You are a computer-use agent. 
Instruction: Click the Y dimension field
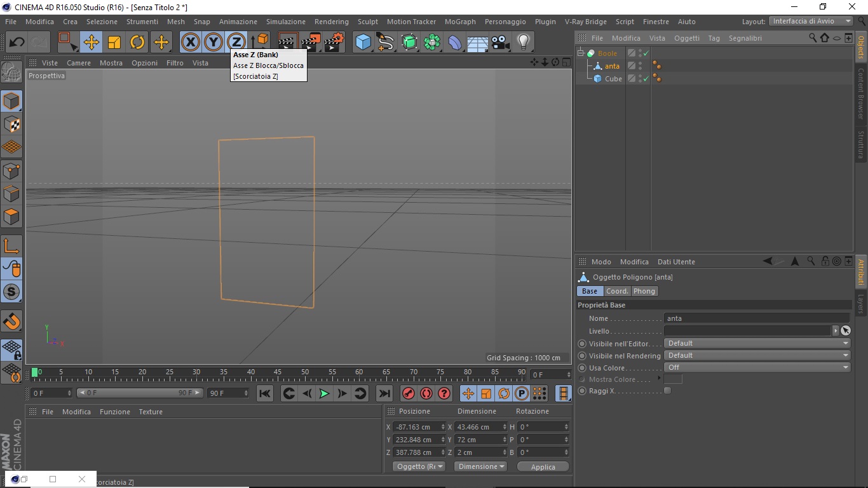pos(480,440)
